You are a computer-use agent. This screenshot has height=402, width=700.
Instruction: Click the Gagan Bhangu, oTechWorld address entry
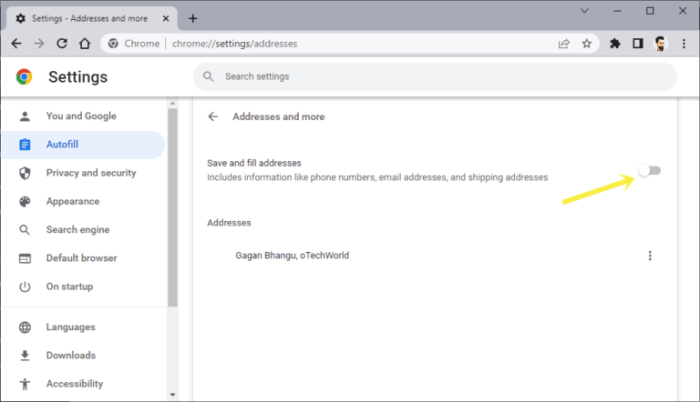[x=292, y=255]
